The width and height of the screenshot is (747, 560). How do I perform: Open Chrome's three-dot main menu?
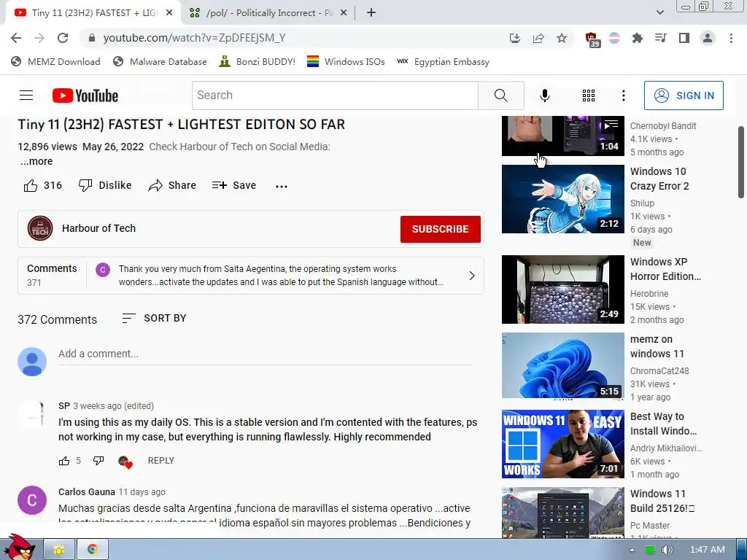coord(731,38)
